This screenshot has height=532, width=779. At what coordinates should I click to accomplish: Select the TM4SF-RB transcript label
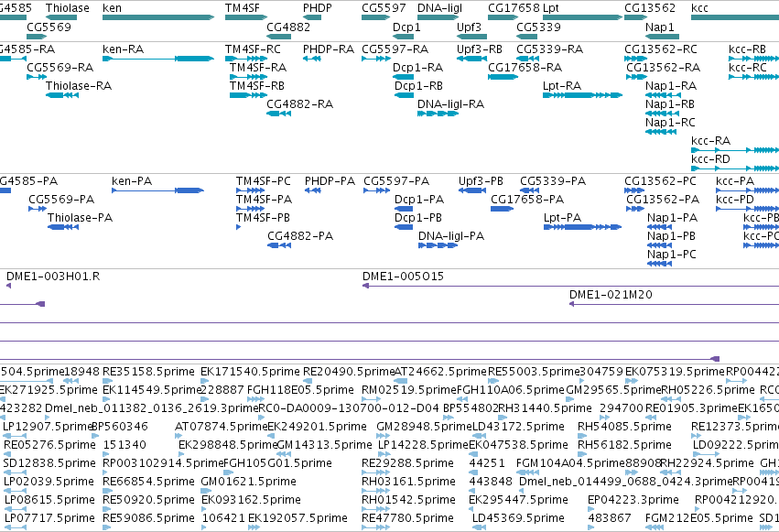pyautogui.click(x=257, y=85)
